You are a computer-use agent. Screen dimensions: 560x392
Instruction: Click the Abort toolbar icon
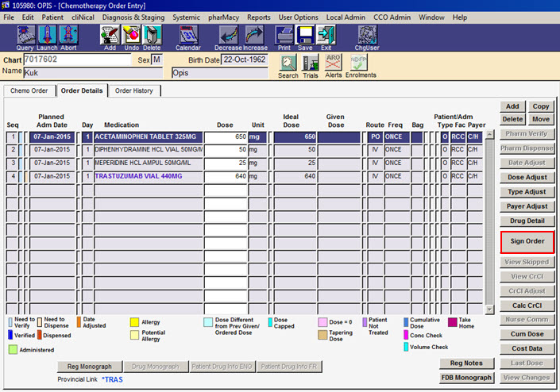[68, 35]
